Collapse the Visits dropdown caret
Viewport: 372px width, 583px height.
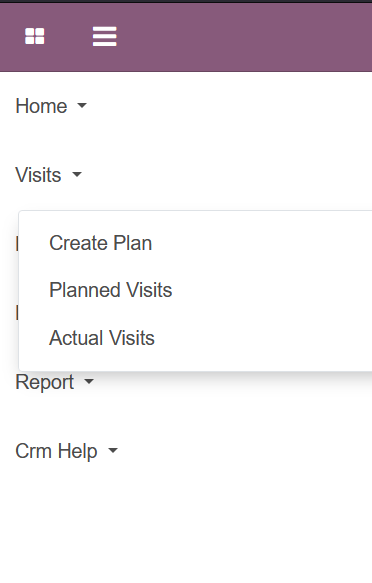(x=77, y=174)
